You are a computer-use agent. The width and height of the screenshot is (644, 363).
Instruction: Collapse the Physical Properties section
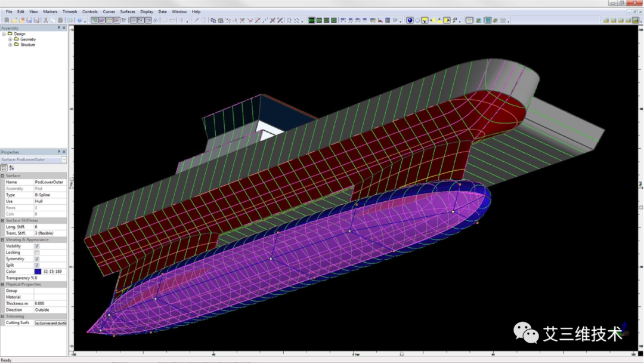coord(2,284)
